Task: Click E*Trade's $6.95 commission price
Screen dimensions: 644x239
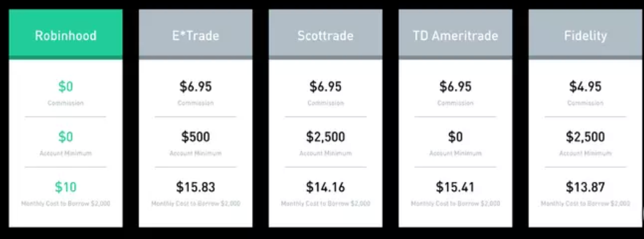Action: click(195, 87)
